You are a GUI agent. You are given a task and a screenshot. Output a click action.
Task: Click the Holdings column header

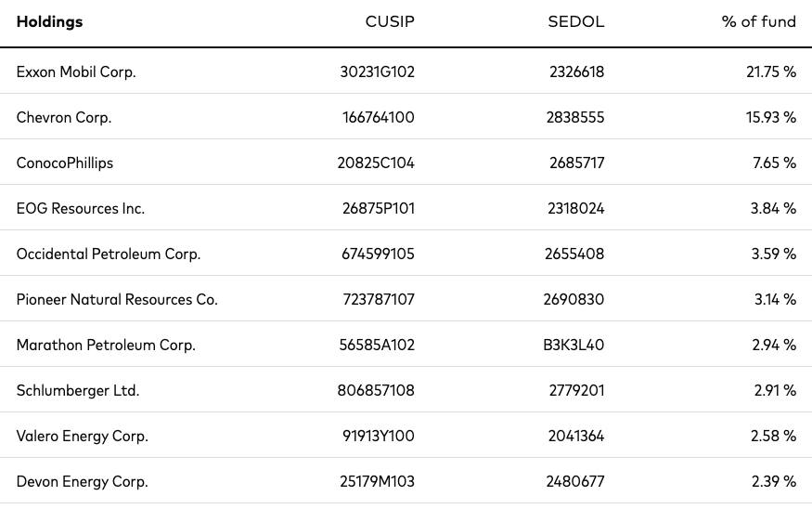50,21
